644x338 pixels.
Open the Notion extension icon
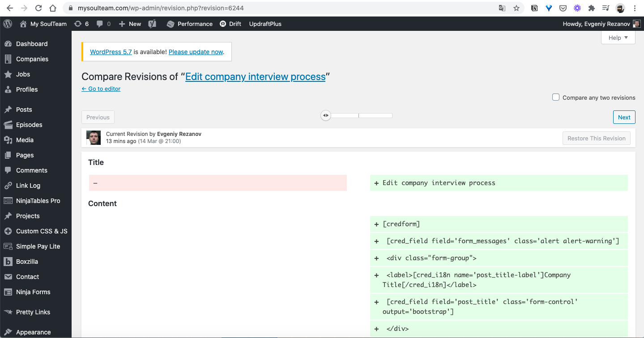[x=534, y=8]
